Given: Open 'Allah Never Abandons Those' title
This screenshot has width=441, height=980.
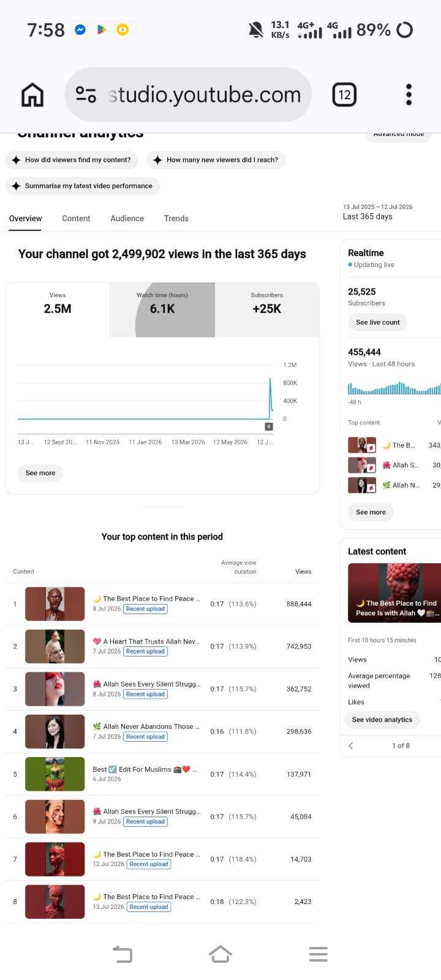Looking at the screenshot, I should pyautogui.click(x=146, y=726).
